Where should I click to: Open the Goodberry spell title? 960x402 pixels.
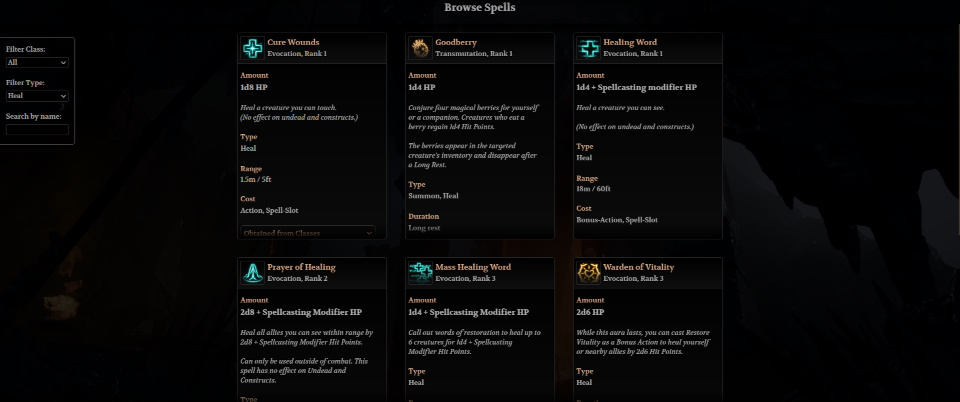[x=456, y=43]
